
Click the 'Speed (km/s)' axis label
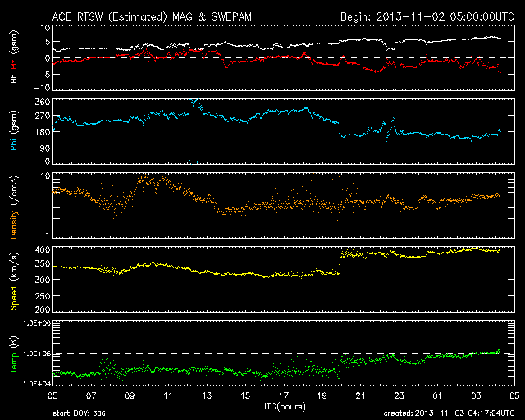point(14,281)
